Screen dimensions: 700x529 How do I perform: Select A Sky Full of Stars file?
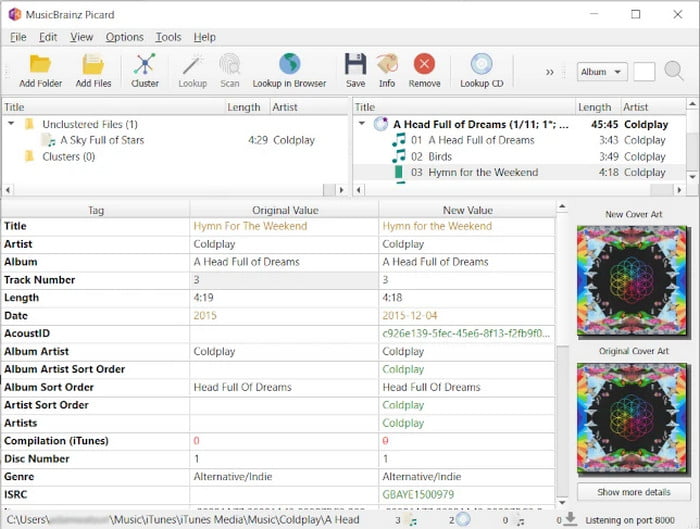(101, 140)
